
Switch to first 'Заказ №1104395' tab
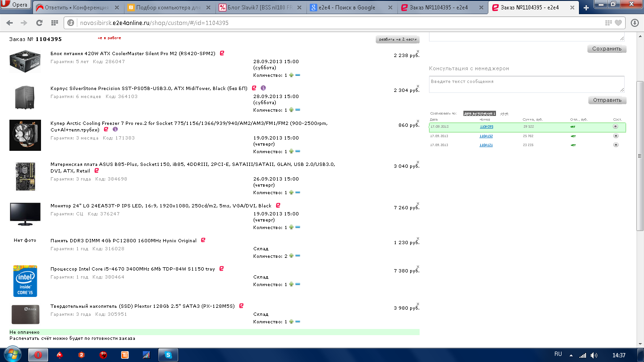pyautogui.click(x=443, y=8)
